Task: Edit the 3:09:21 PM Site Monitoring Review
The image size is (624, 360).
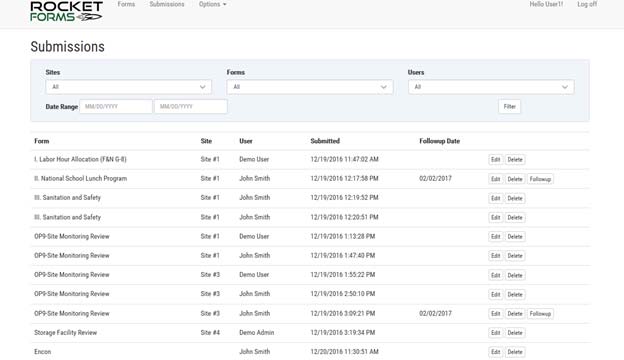Action: [x=495, y=314]
